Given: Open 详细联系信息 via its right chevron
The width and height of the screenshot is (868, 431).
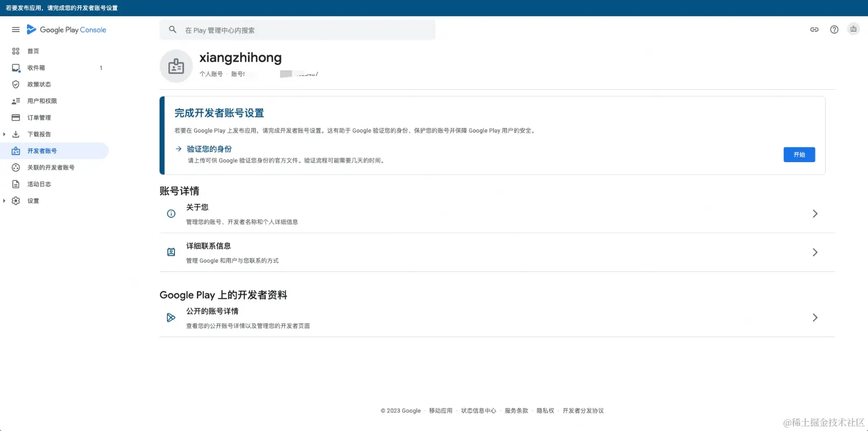Looking at the screenshot, I should pyautogui.click(x=815, y=252).
